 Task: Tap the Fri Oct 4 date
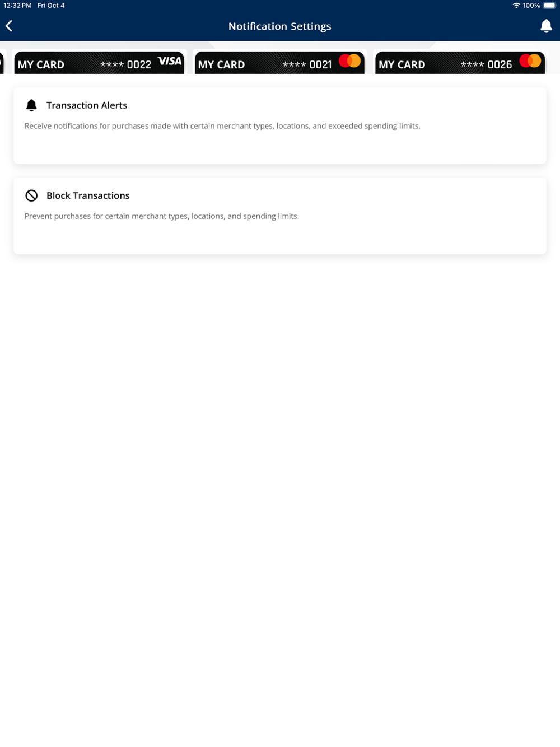click(51, 6)
